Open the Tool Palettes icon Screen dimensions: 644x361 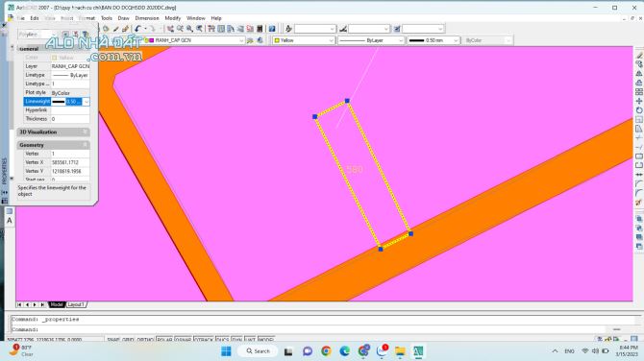(231, 29)
